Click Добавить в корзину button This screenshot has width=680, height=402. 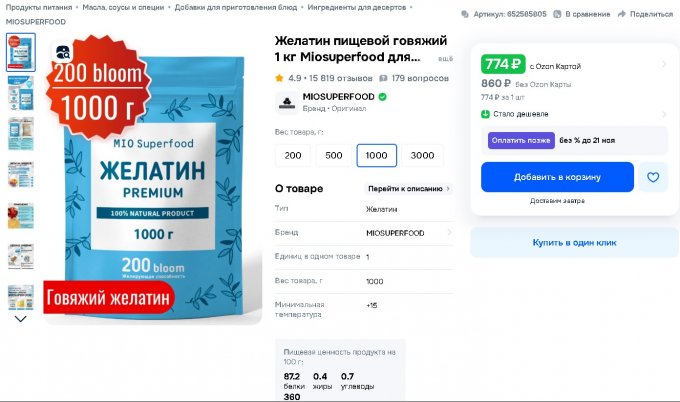[x=557, y=177]
